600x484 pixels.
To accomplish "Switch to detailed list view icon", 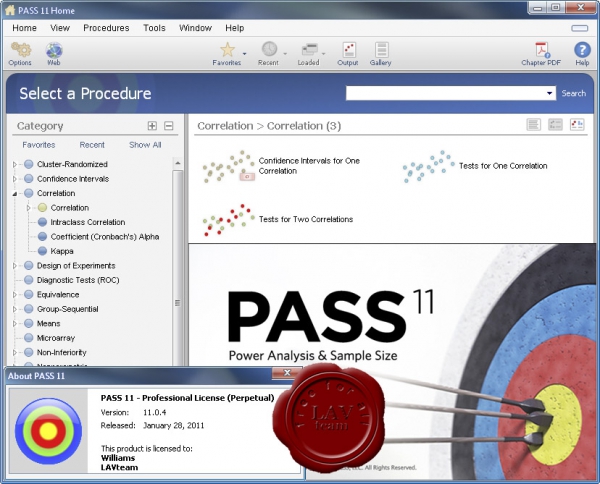I will tap(555, 124).
